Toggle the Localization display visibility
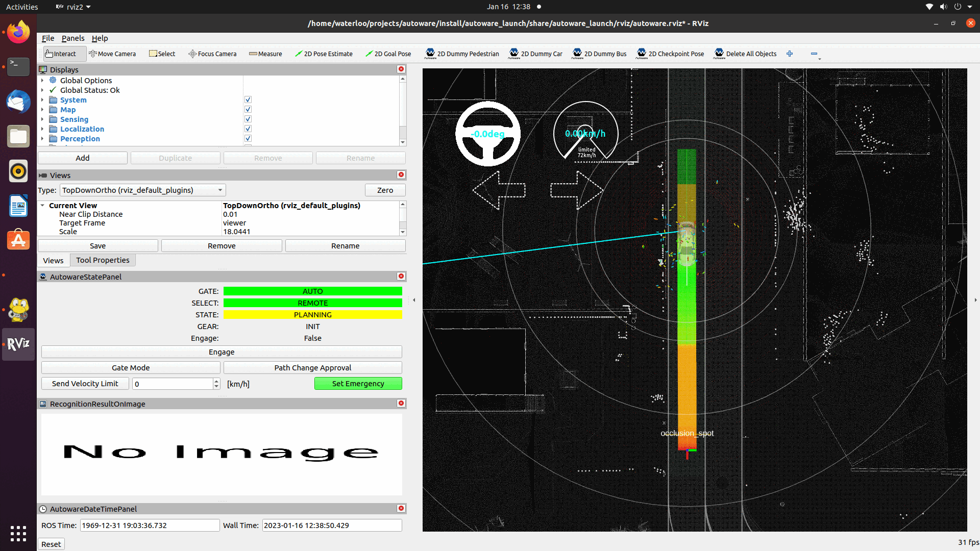 248,129
